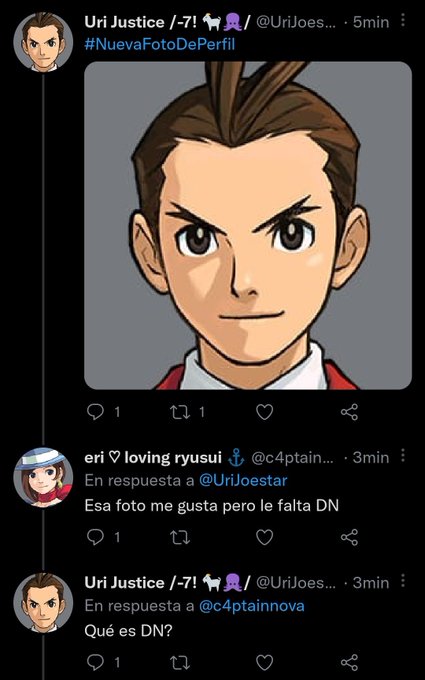The width and height of the screenshot is (425, 680).
Task: Share the #NuevaFotoDePerfil tweet
Action: 350,412
